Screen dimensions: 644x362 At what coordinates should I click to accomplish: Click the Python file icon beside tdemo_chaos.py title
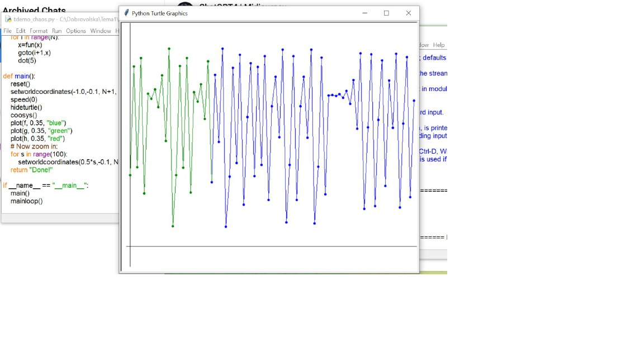coord(8,19)
